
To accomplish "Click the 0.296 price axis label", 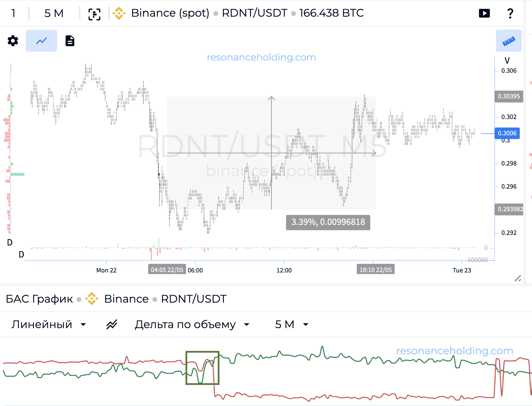I will click(x=509, y=187).
